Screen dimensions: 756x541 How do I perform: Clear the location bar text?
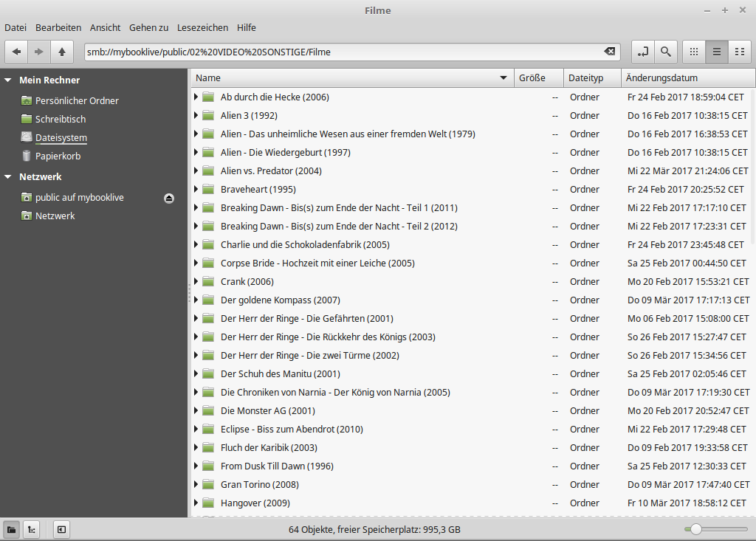coord(609,52)
